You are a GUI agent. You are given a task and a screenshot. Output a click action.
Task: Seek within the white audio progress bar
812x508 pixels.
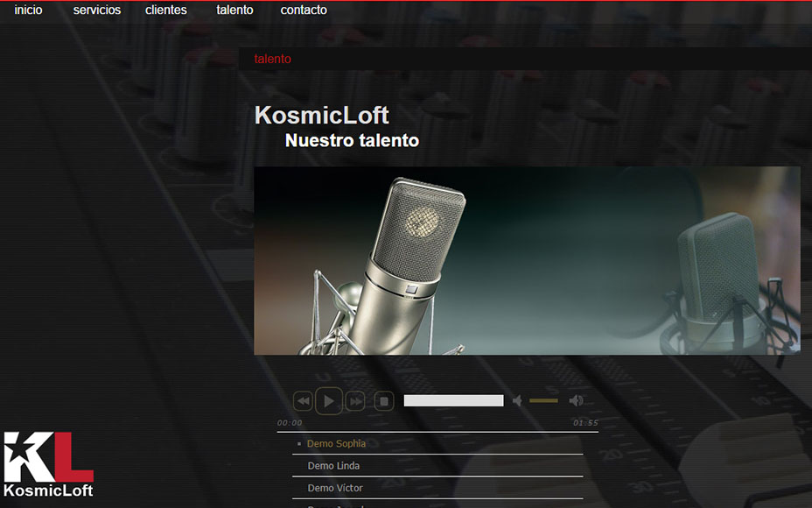pos(453,400)
